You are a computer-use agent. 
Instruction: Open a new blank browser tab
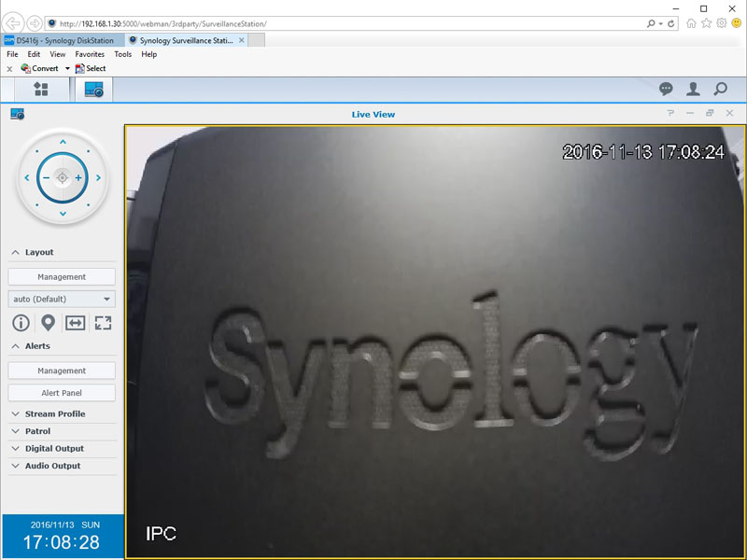[x=257, y=40]
